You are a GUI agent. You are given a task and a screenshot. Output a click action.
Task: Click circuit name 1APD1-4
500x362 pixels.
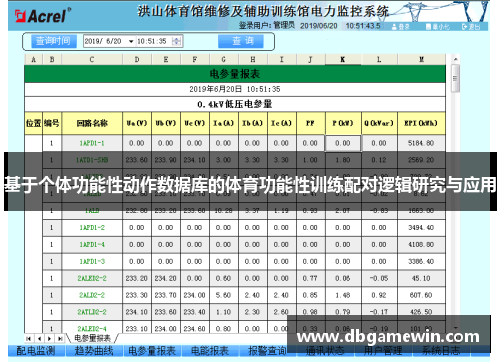coord(92,245)
